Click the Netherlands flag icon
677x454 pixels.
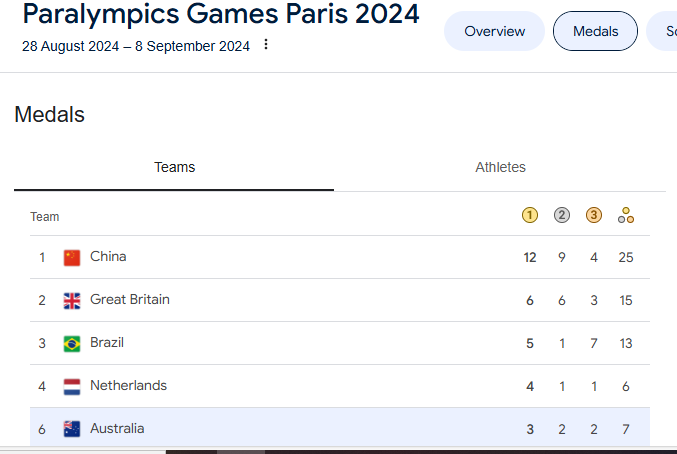pyautogui.click(x=72, y=387)
